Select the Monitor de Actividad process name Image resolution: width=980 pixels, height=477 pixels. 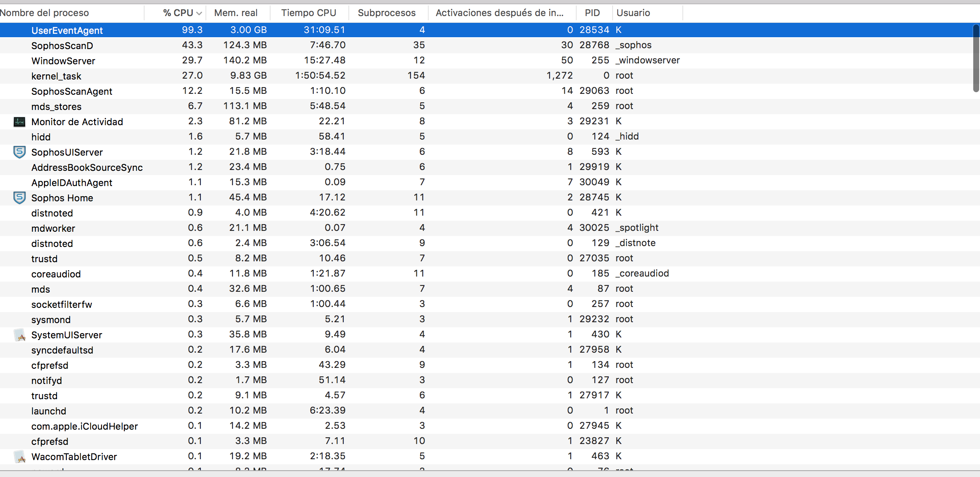[77, 122]
